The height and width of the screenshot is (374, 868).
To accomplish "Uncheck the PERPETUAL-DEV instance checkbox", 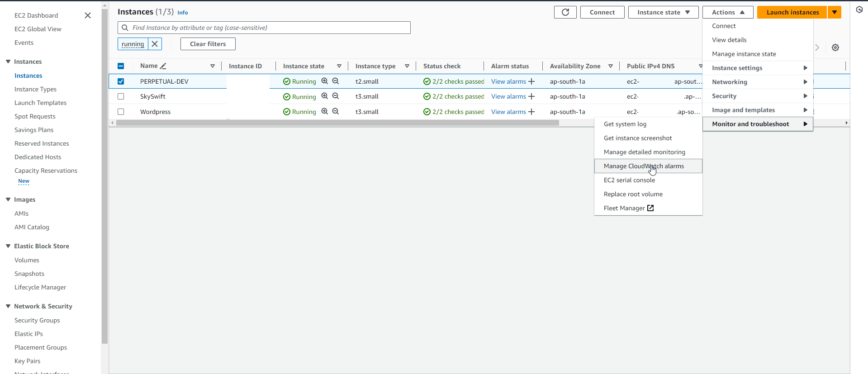I will pyautogui.click(x=121, y=81).
